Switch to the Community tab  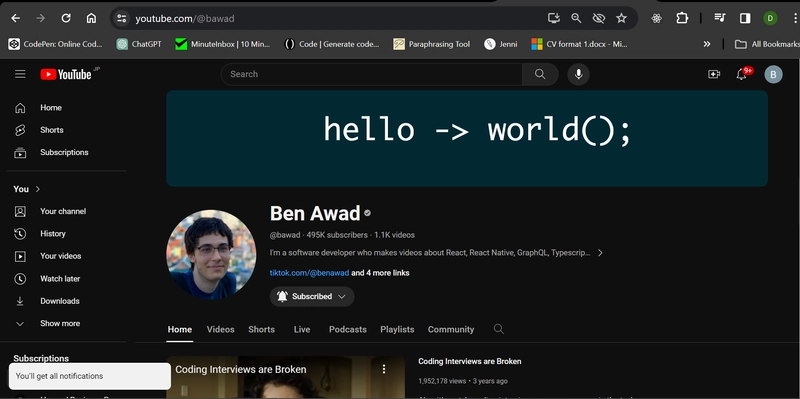pyautogui.click(x=451, y=330)
